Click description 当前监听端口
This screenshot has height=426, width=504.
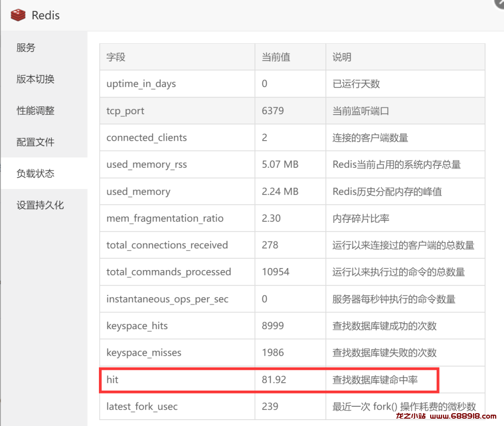[361, 111]
